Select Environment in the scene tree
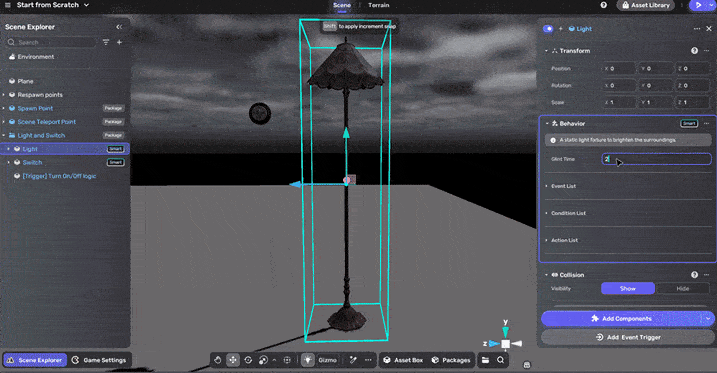 [36, 57]
